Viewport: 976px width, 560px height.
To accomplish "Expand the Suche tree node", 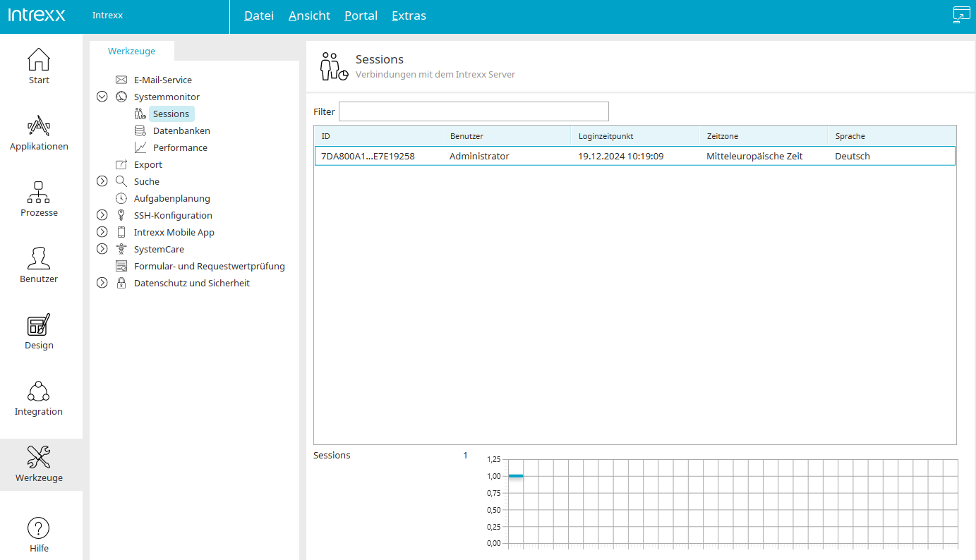I will 102,181.
